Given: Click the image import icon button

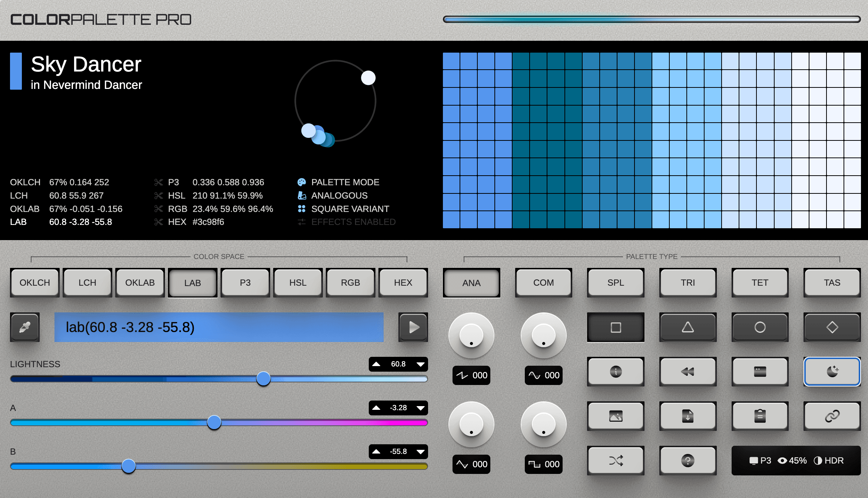Looking at the screenshot, I should tap(616, 416).
